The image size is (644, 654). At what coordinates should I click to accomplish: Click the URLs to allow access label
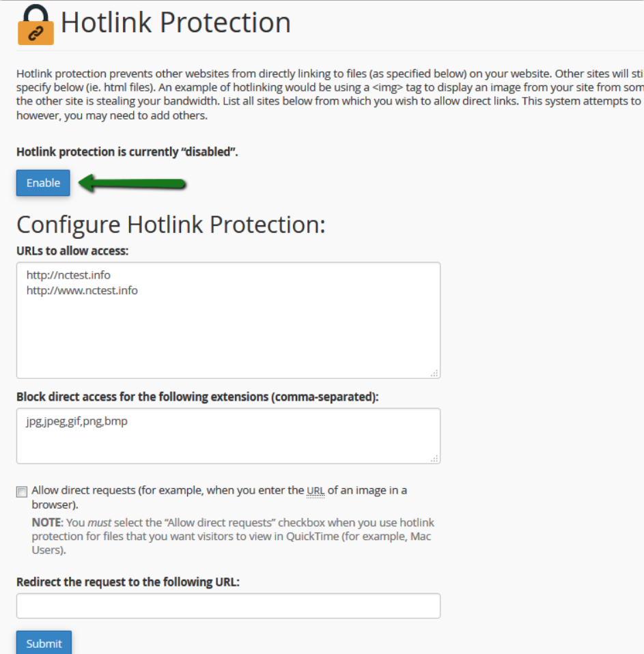point(72,251)
